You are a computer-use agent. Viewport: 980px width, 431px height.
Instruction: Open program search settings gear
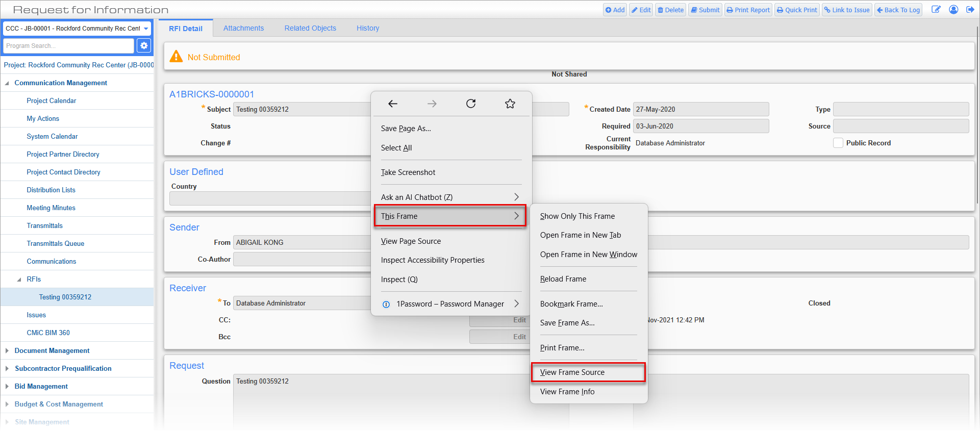click(144, 46)
